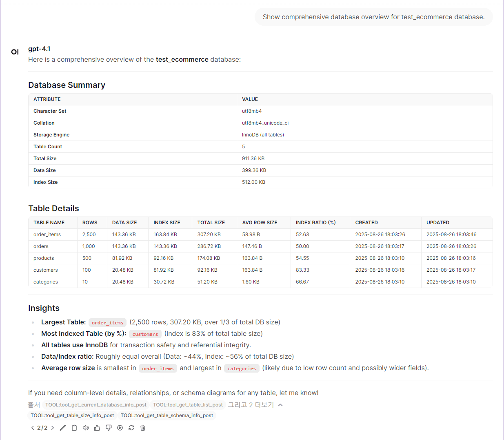The height and width of the screenshot is (440, 504).
Task: Click the 83.33 index ratio cell
Action: [x=320, y=270]
